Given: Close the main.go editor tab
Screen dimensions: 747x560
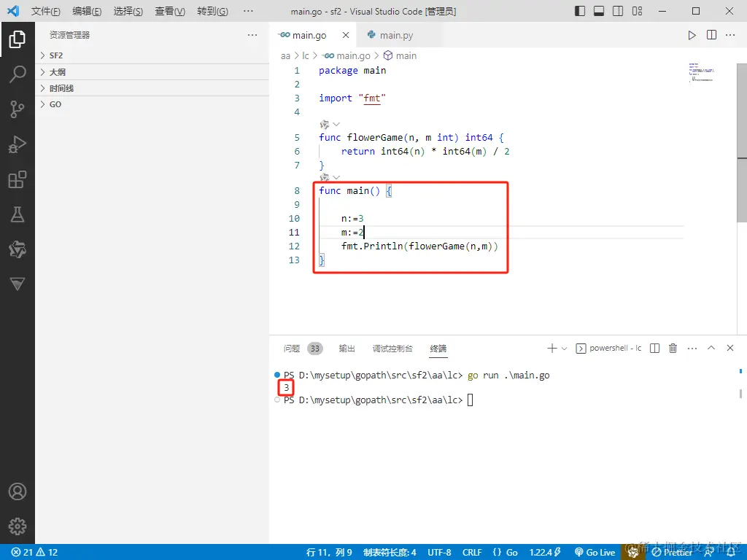Looking at the screenshot, I should [346, 35].
